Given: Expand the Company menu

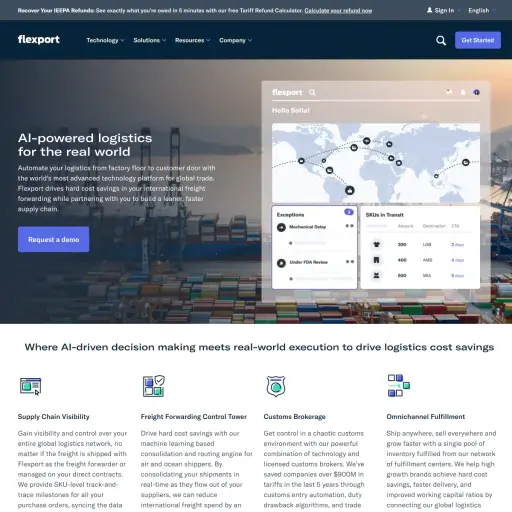Looking at the screenshot, I should coord(235,40).
